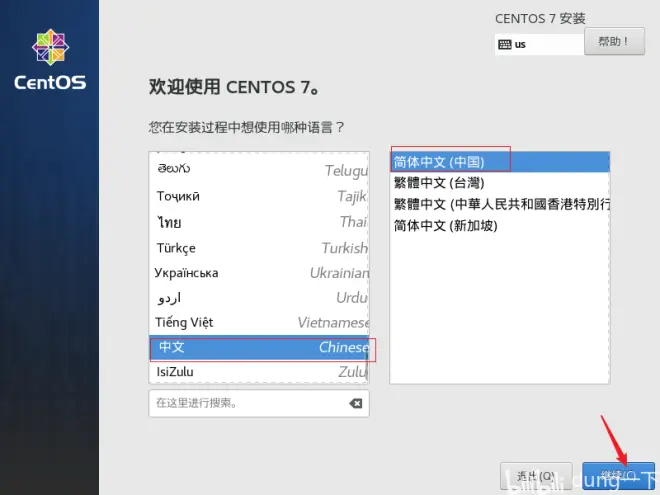Viewport: 660px width, 495px height.
Task: Select Українська Ukrainian language
Action: [259, 273]
